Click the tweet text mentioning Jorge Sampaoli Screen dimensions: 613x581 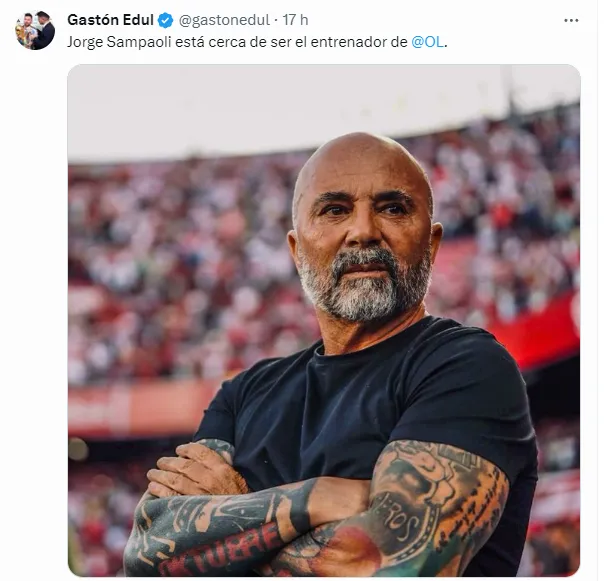[x=257, y=42]
